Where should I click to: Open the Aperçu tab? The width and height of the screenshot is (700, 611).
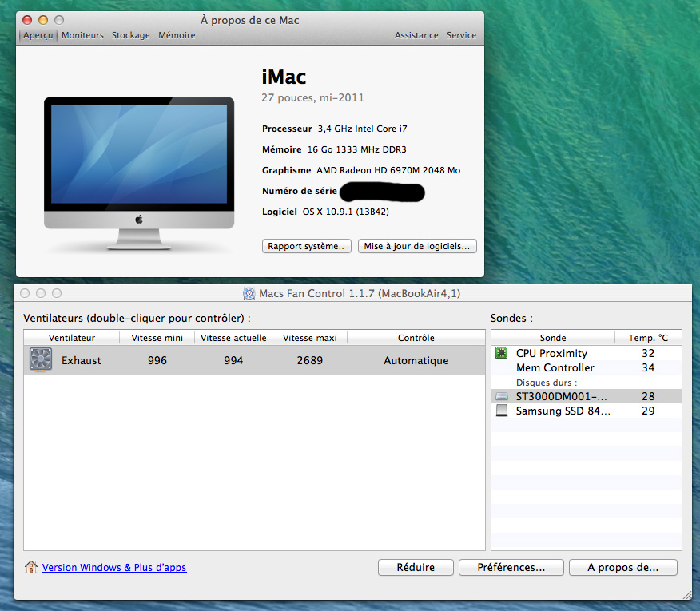[x=38, y=35]
